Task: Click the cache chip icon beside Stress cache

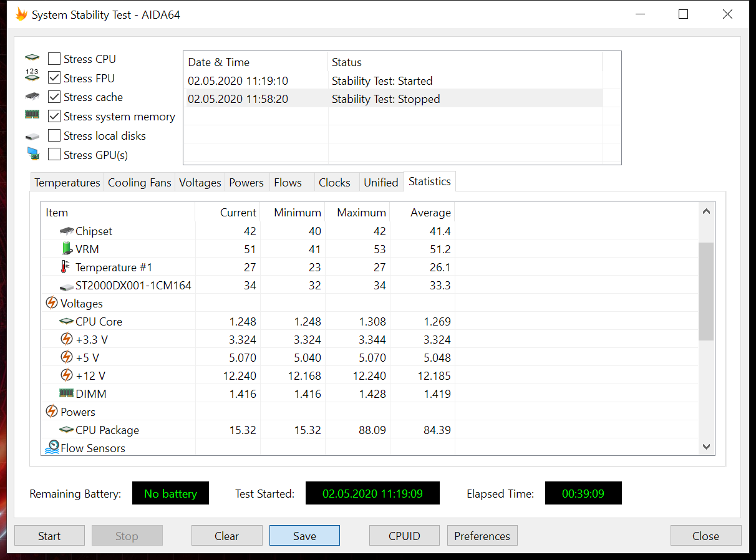Action: 32,97
